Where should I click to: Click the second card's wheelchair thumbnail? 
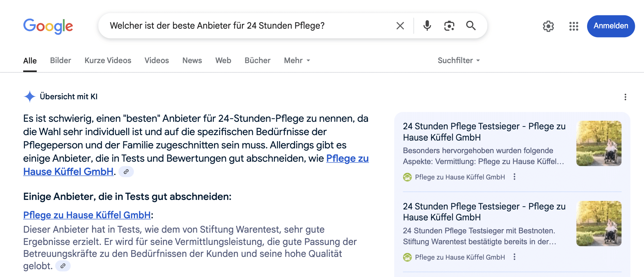(x=599, y=223)
